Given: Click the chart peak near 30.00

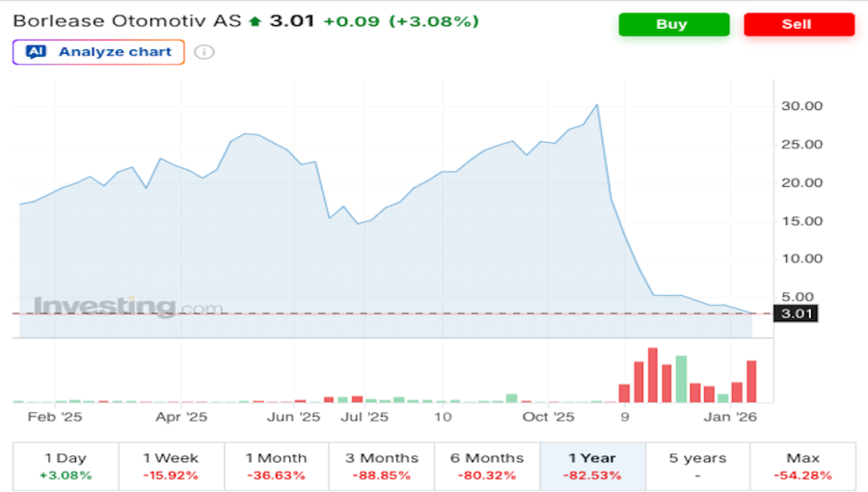Looking at the screenshot, I should coord(597,105).
